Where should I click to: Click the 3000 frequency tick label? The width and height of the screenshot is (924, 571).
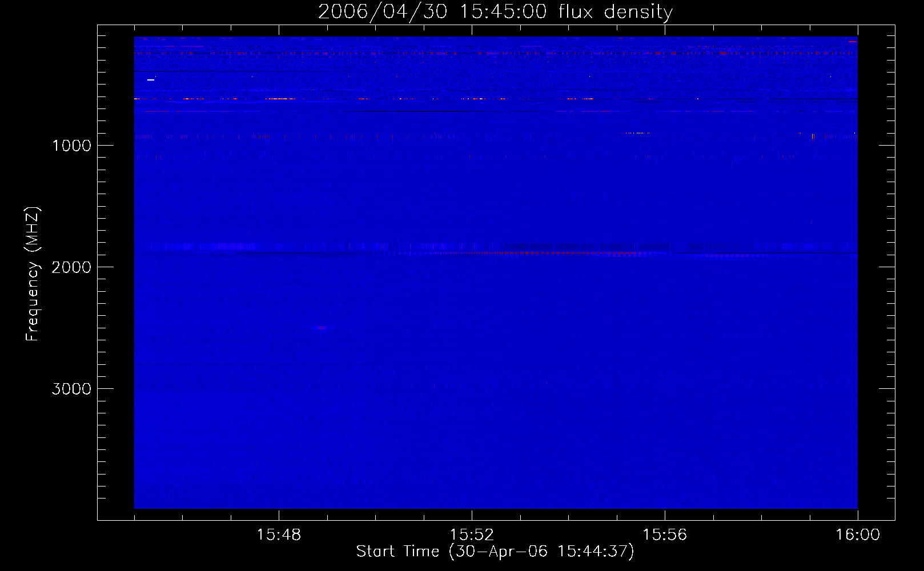point(71,389)
